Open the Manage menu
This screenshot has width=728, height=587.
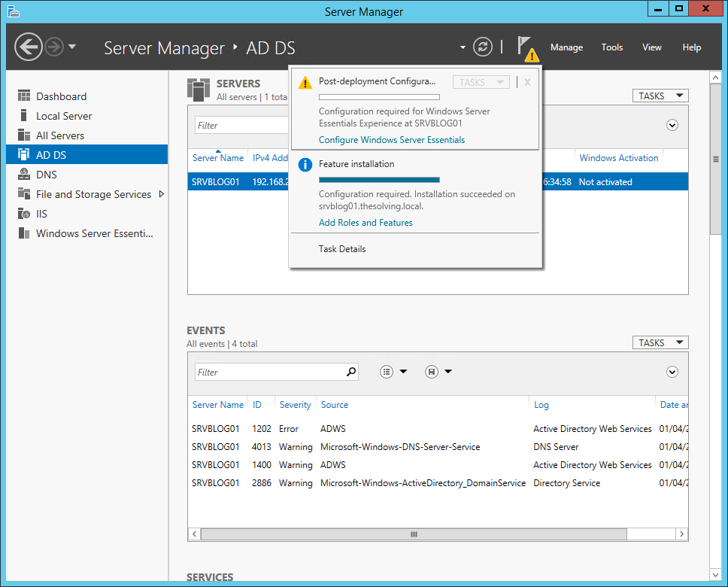pyautogui.click(x=566, y=47)
